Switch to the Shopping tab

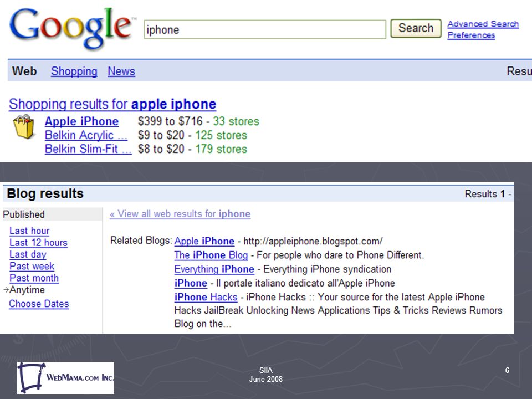click(74, 71)
